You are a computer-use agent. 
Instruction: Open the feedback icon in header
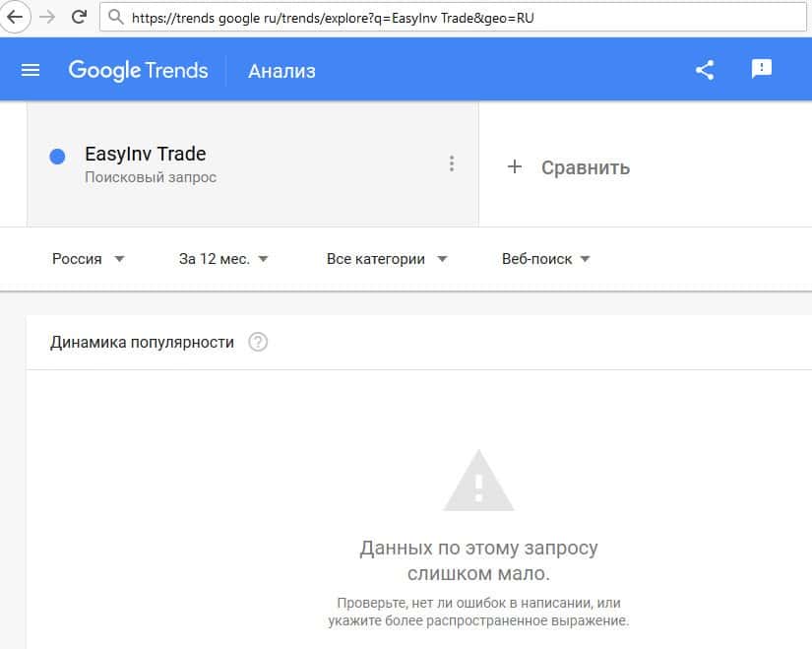point(761,69)
